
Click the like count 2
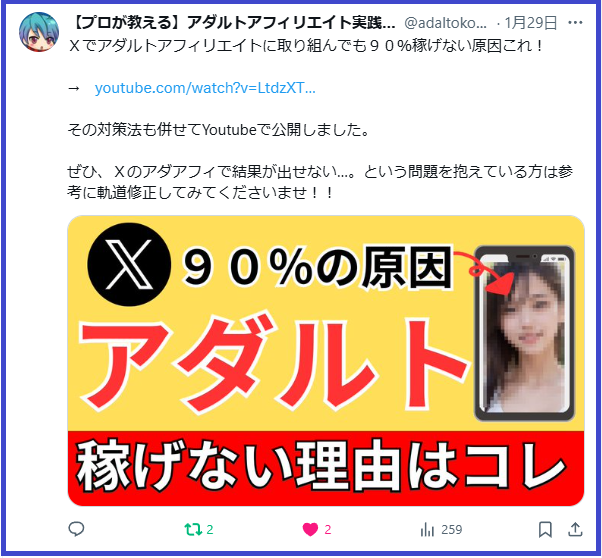pos(327,530)
